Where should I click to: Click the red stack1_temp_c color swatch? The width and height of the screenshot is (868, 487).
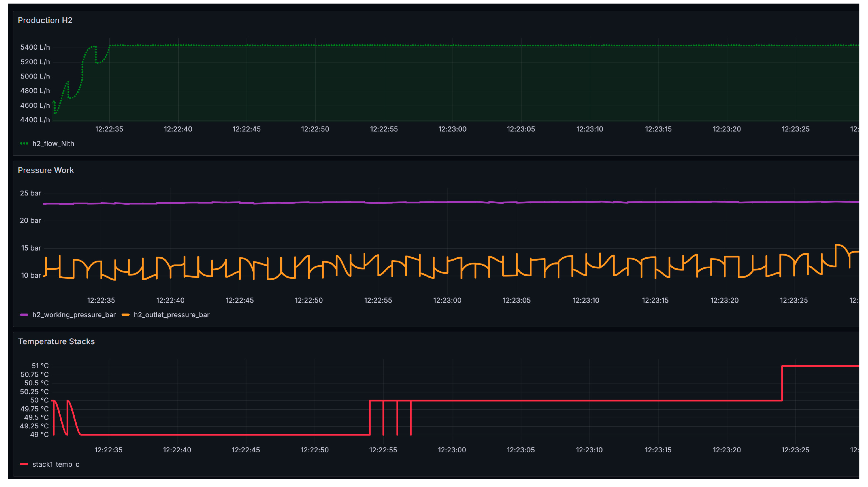24,464
